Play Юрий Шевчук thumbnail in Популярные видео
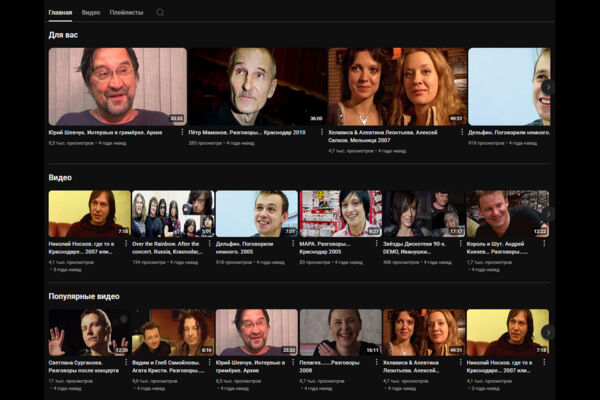 click(257, 332)
